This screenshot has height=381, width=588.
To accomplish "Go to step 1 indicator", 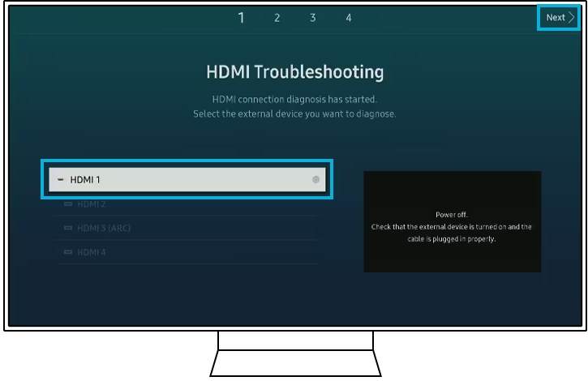I will pos(242,18).
